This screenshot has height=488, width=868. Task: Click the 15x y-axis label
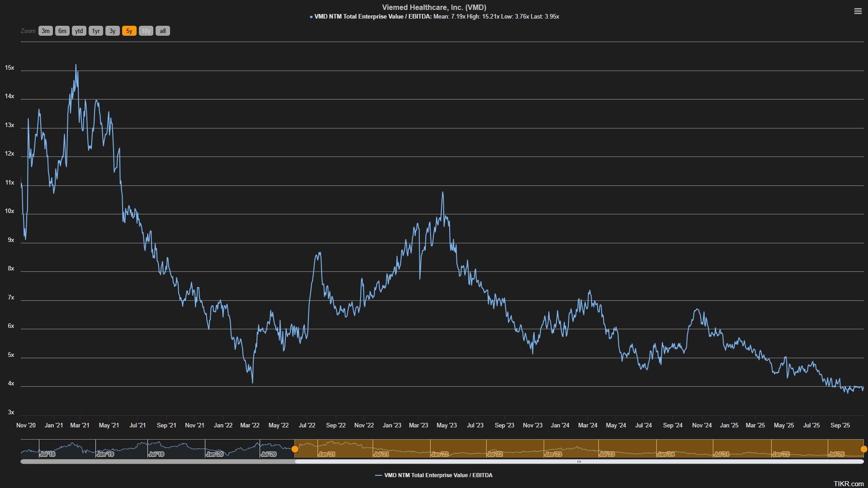9,68
